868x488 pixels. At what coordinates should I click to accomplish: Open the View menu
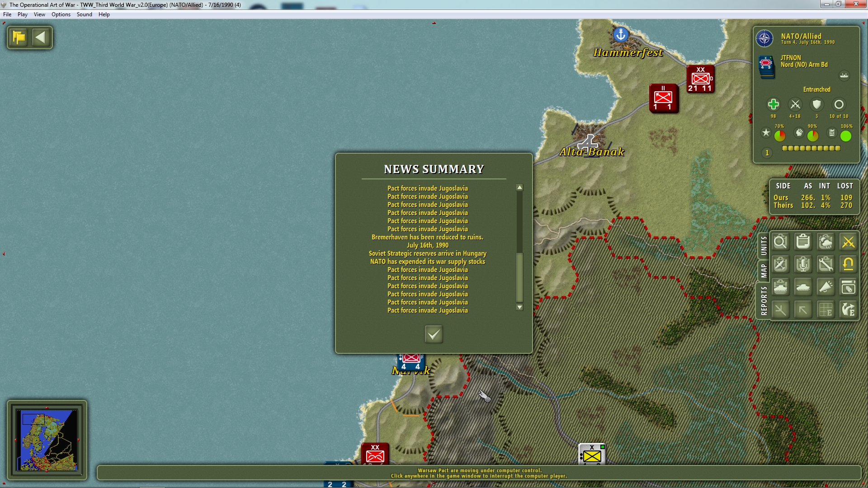coord(39,14)
